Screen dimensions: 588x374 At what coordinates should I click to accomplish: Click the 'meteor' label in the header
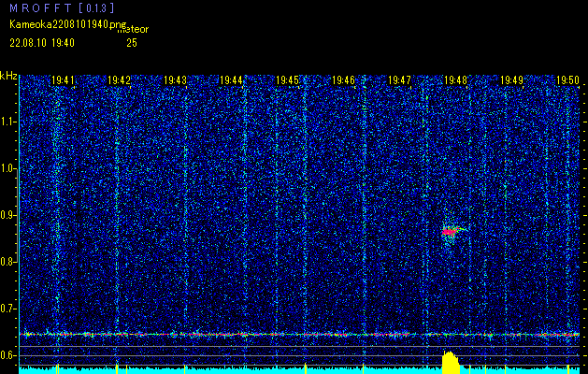click(x=133, y=29)
